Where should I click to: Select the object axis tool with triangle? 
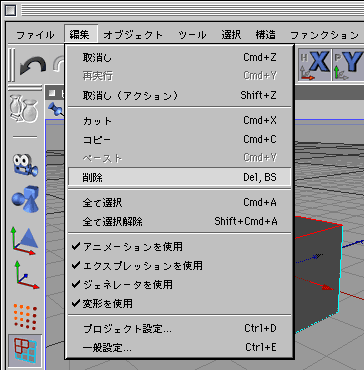click(x=25, y=239)
